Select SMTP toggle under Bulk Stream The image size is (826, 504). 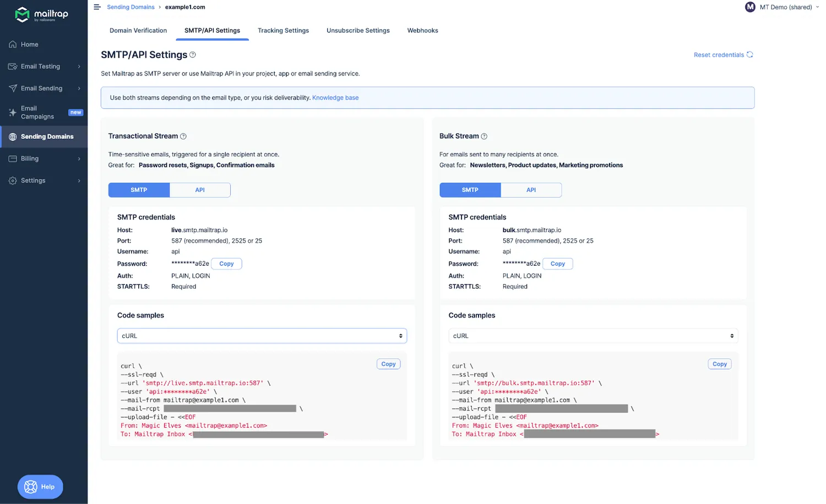coord(470,190)
